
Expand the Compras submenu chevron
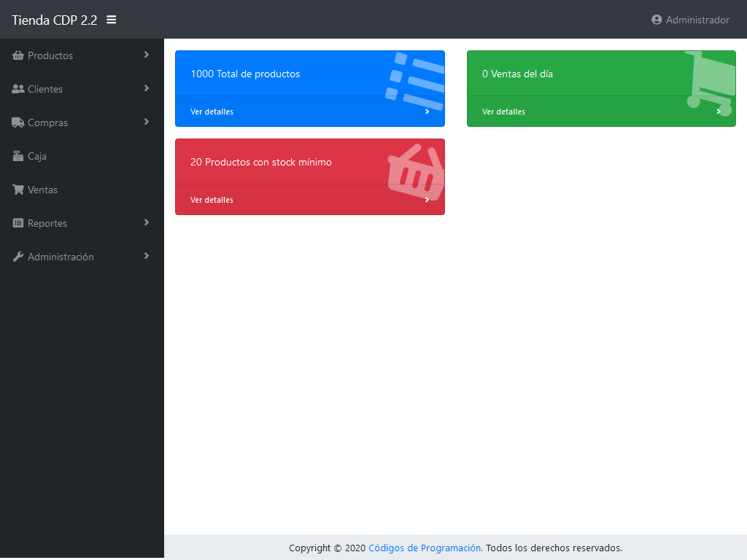tap(147, 122)
